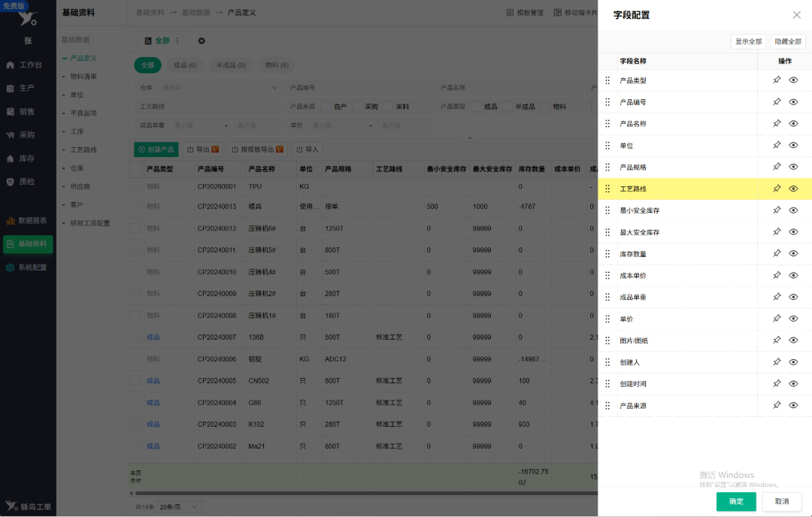
Task: Click the horizontal table scrollbar
Action: pos(365,493)
